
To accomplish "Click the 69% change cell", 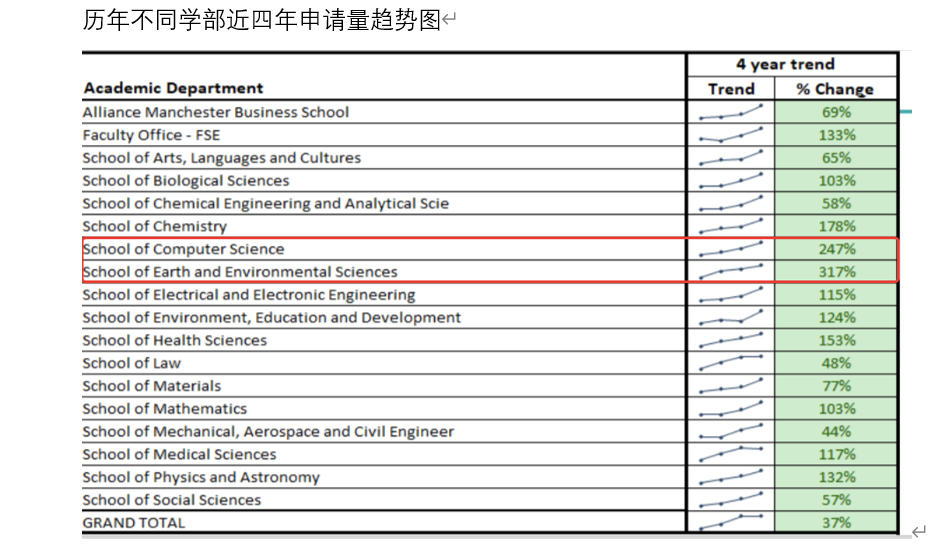I will click(x=836, y=112).
